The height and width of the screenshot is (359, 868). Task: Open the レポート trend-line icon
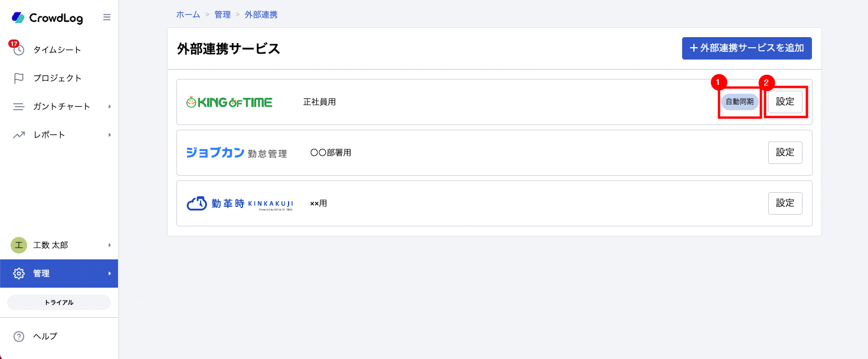point(19,135)
